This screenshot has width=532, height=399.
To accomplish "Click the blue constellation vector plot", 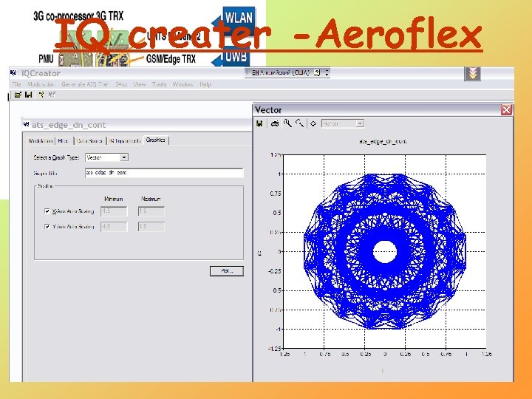I will coord(385,251).
